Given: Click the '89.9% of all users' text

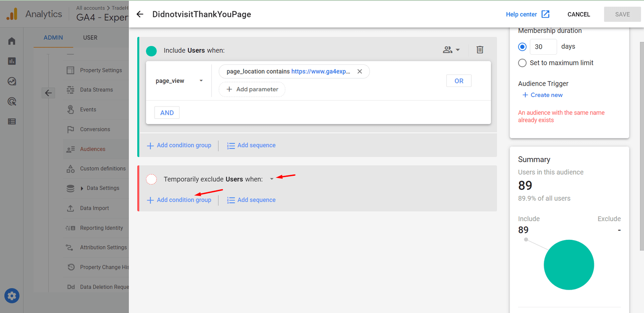Looking at the screenshot, I should (544, 198).
